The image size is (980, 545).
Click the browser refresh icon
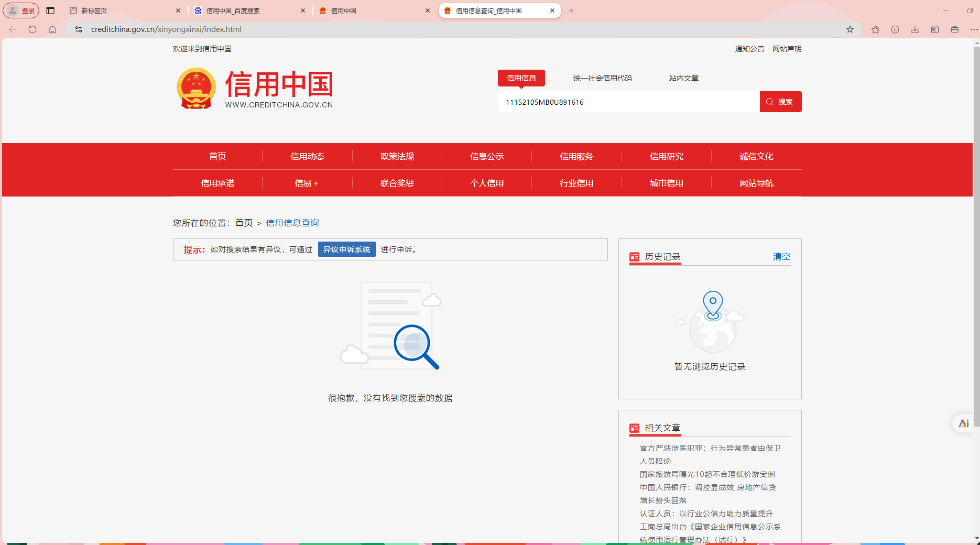tap(32, 29)
